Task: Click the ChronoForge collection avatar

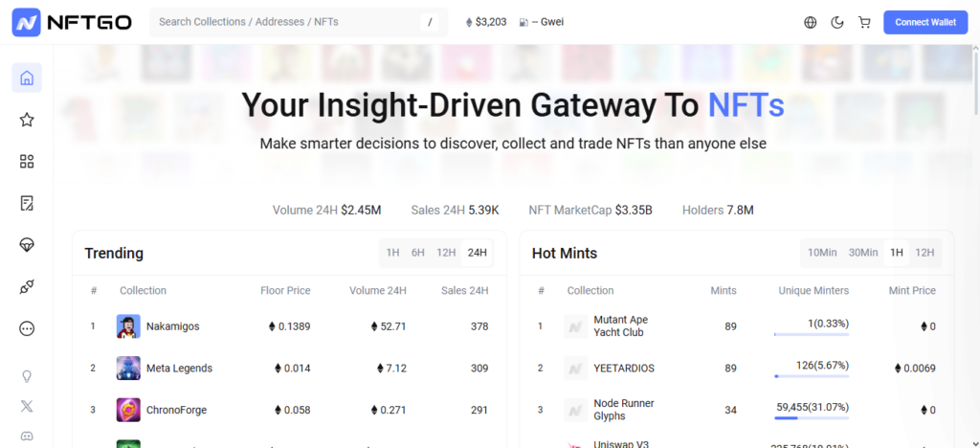Action: point(128,410)
